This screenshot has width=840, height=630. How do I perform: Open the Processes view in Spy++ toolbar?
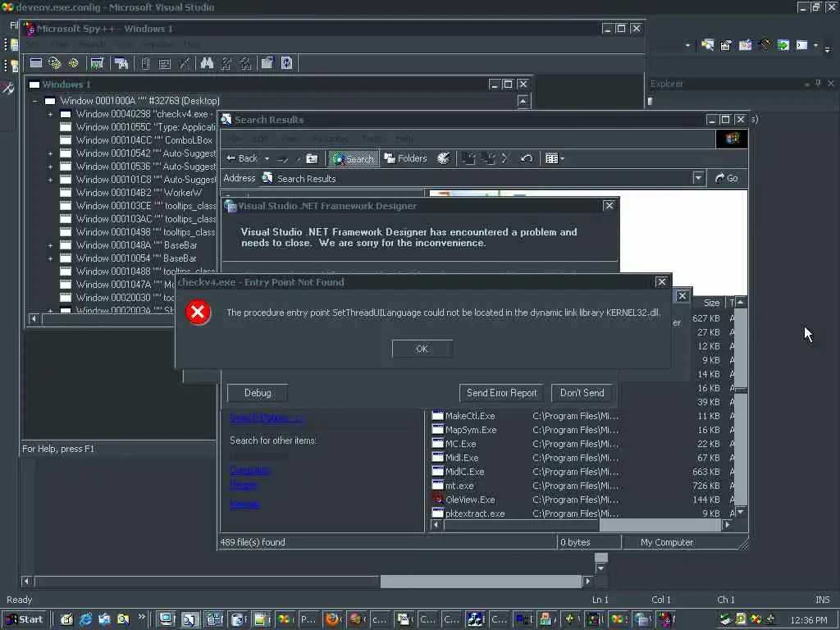coord(55,63)
